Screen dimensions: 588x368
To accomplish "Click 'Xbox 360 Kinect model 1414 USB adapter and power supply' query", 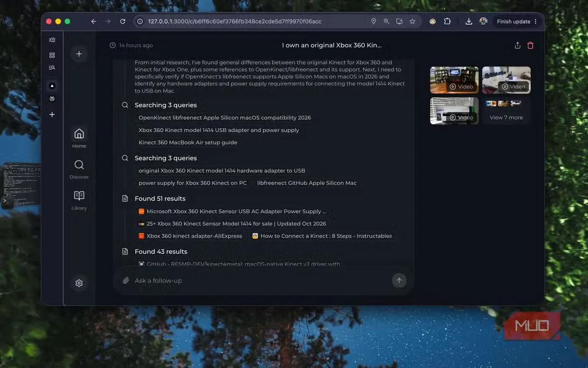I will [219, 130].
